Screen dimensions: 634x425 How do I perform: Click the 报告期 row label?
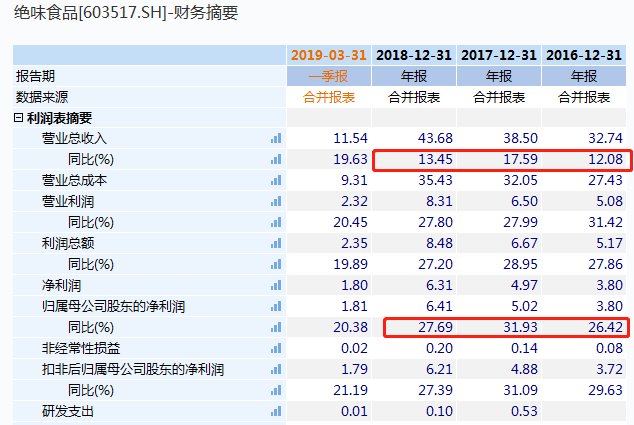click(35, 76)
